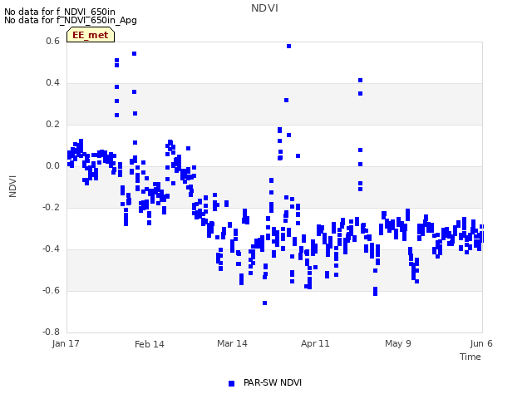Click the Mar 14 x-axis tick label
This screenshot has width=532, height=399.
[x=232, y=343]
